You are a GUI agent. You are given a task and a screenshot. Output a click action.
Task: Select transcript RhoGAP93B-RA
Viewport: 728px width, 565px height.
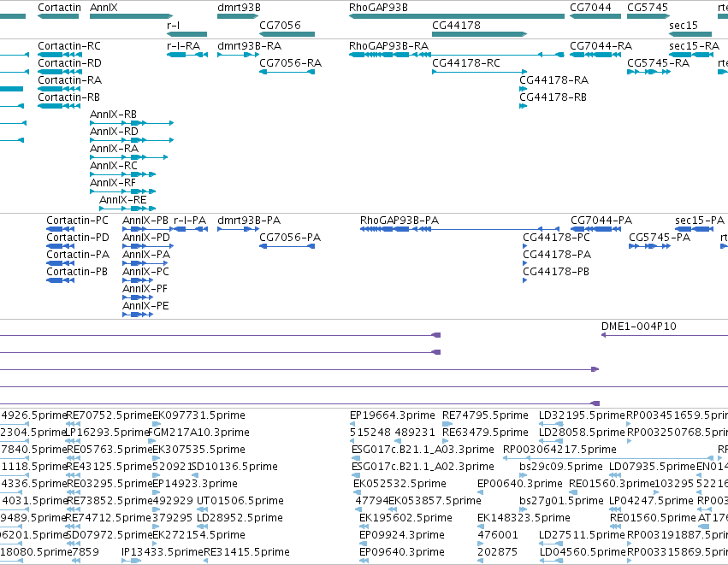click(457, 55)
